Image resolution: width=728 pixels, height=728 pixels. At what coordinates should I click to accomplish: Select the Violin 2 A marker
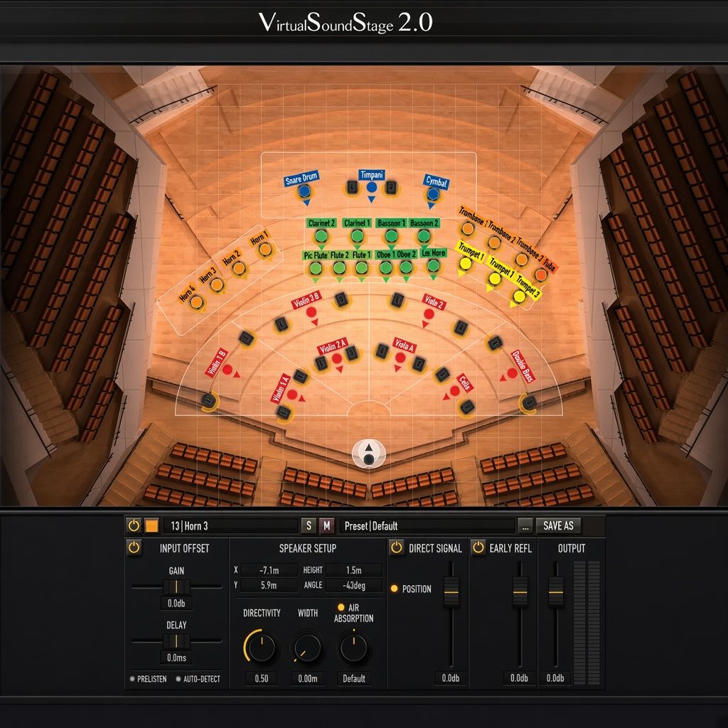click(x=337, y=358)
